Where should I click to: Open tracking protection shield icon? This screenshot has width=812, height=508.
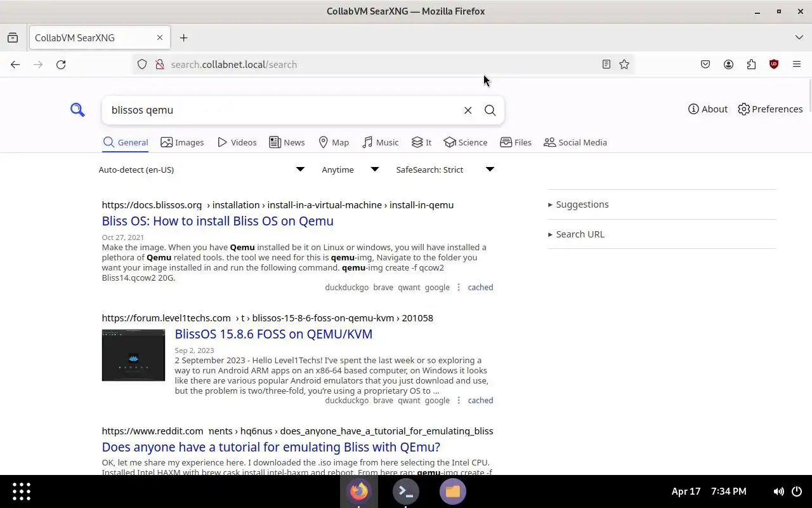[x=142, y=64]
